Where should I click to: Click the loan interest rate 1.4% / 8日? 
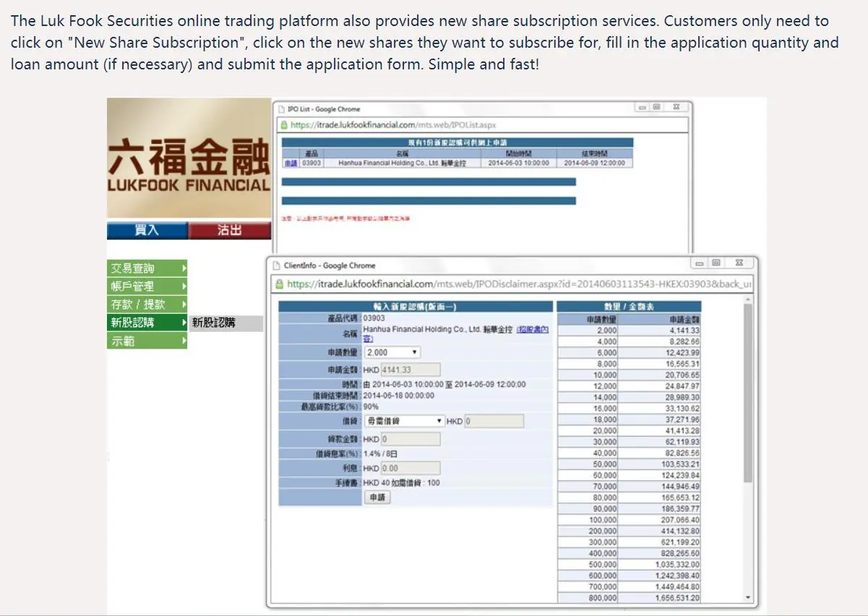pos(380,454)
